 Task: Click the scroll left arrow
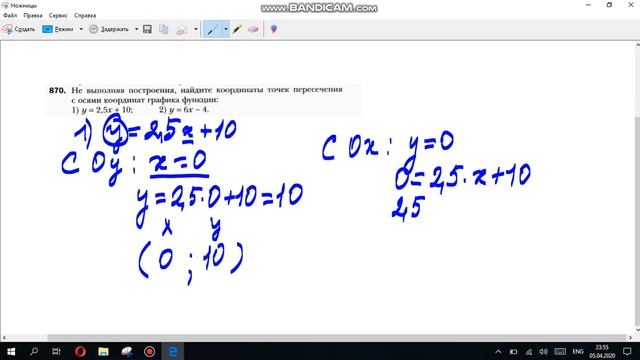(4, 338)
